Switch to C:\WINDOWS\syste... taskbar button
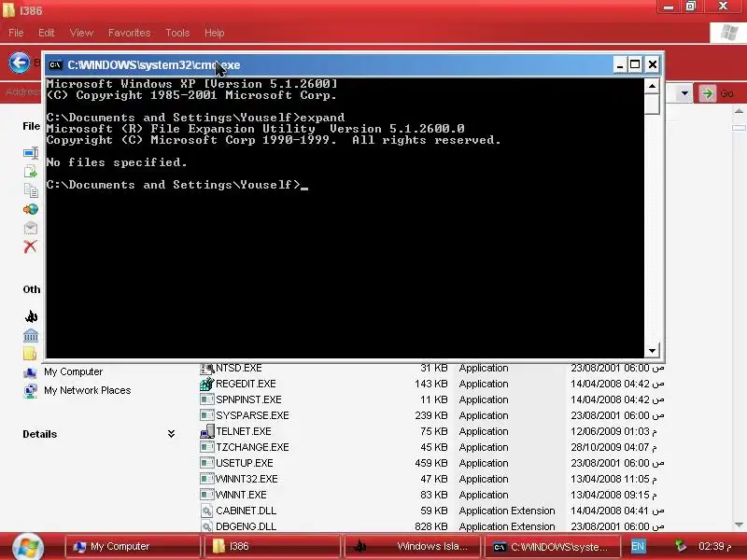The width and height of the screenshot is (747, 560). click(x=553, y=546)
